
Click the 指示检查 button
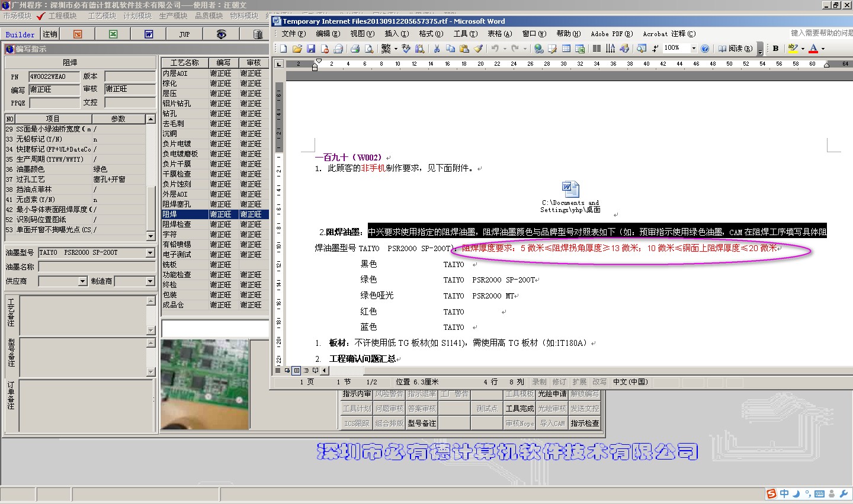585,423
